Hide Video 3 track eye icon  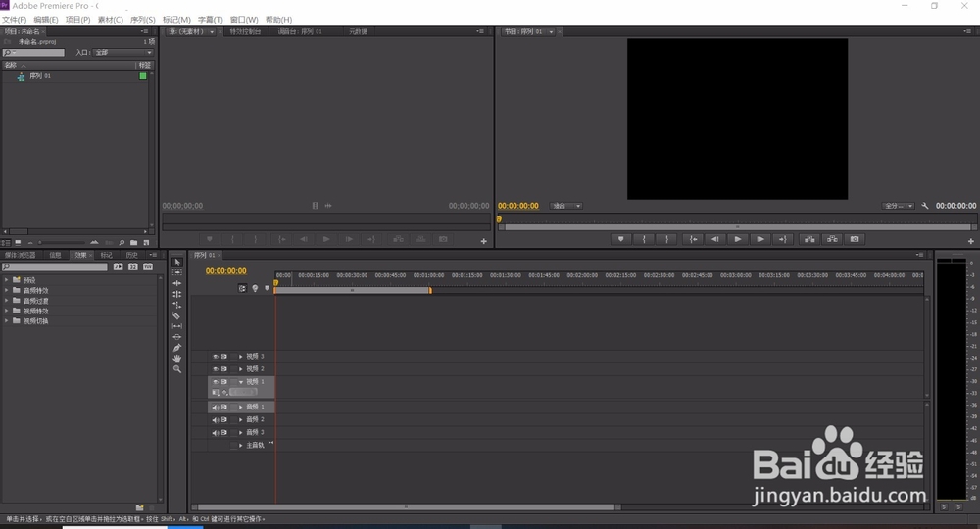[216, 356]
